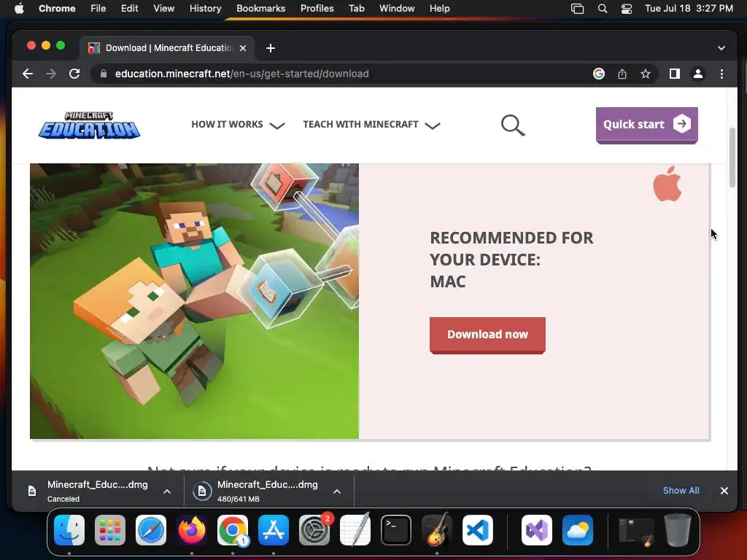The width and height of the screenshot is (747, 560).
Task: Click the recent screenshot stack in the dock
Action: point(636,530)
